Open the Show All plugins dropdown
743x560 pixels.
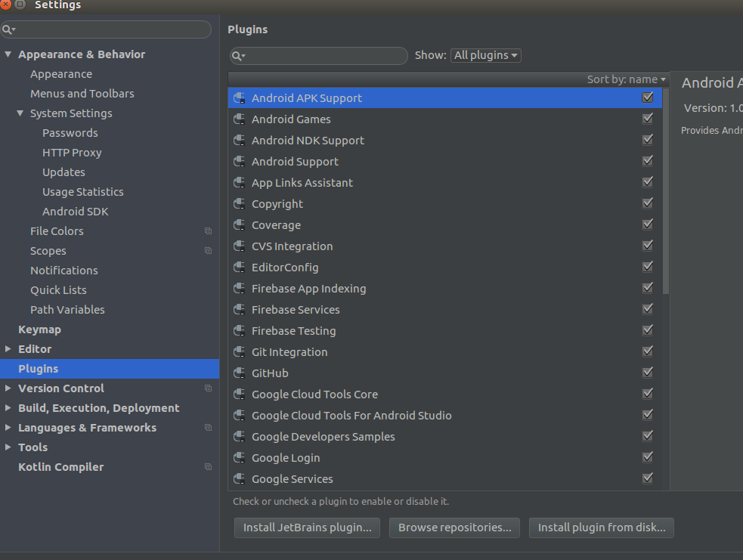(x=486, y=55)
